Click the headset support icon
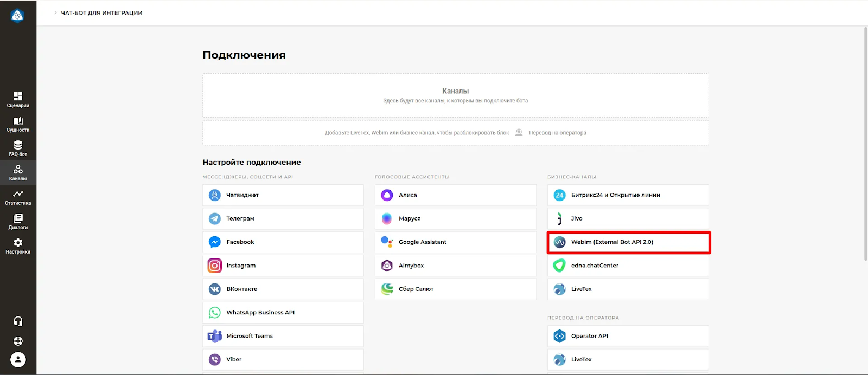 coord(18,321)
